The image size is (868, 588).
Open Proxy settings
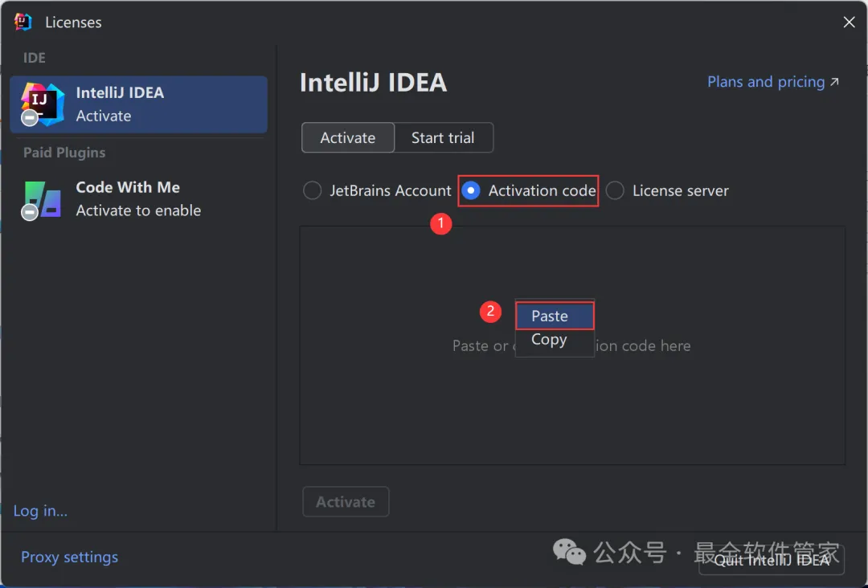(x=69, y=557)
